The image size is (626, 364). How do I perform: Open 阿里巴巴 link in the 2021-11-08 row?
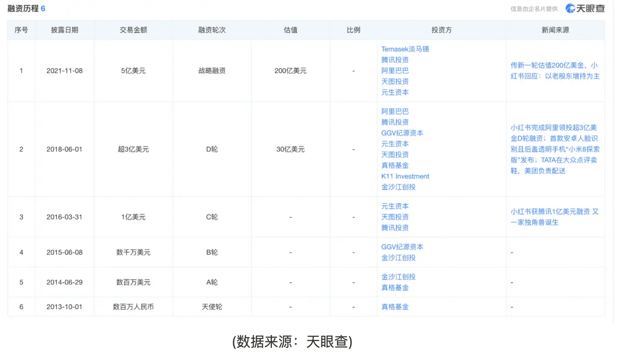395,71
